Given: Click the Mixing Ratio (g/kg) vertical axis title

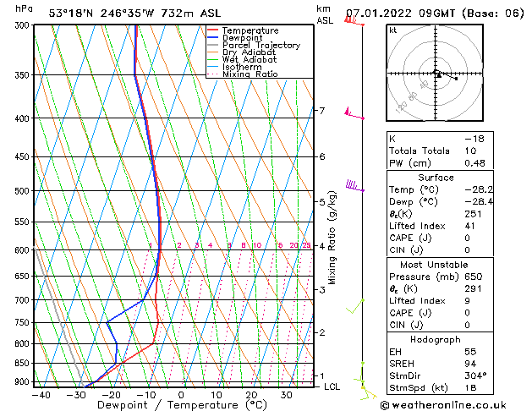Looking at the screenshot, I should [332, 238].
